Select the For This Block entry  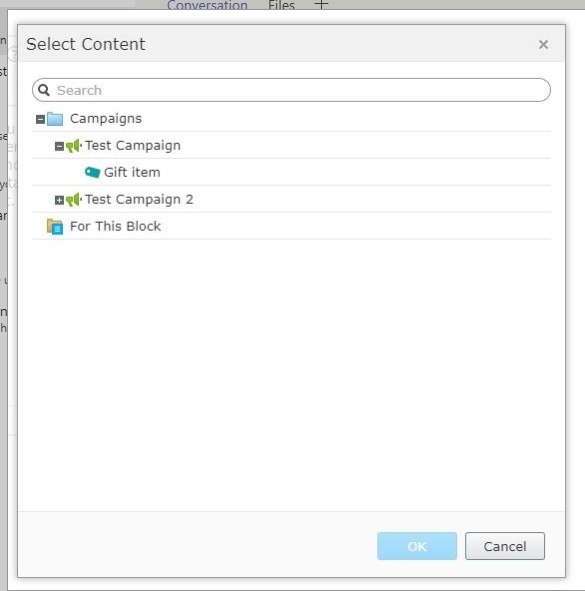[x=115, y=226]
